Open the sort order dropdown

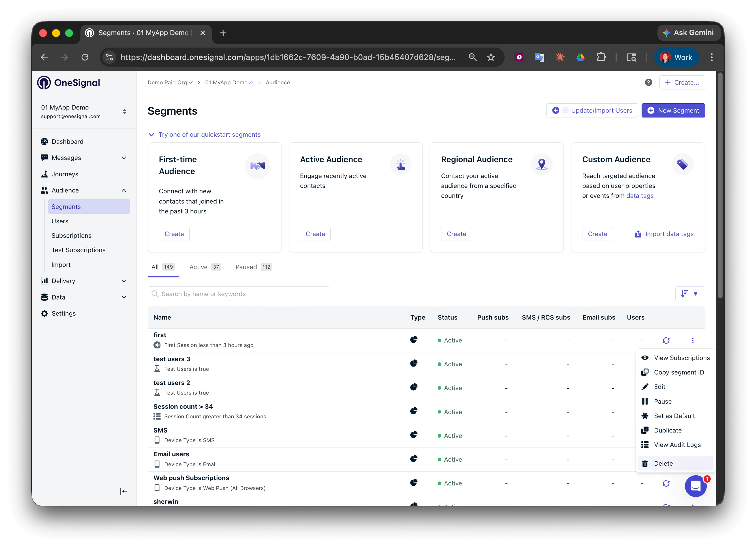(690, 294)
